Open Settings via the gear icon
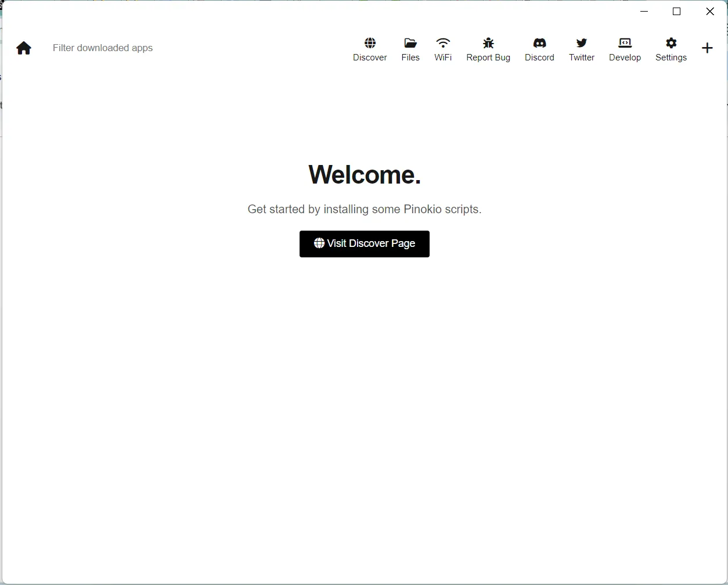This screenshot has height=585, width=728. pos(671,43)
